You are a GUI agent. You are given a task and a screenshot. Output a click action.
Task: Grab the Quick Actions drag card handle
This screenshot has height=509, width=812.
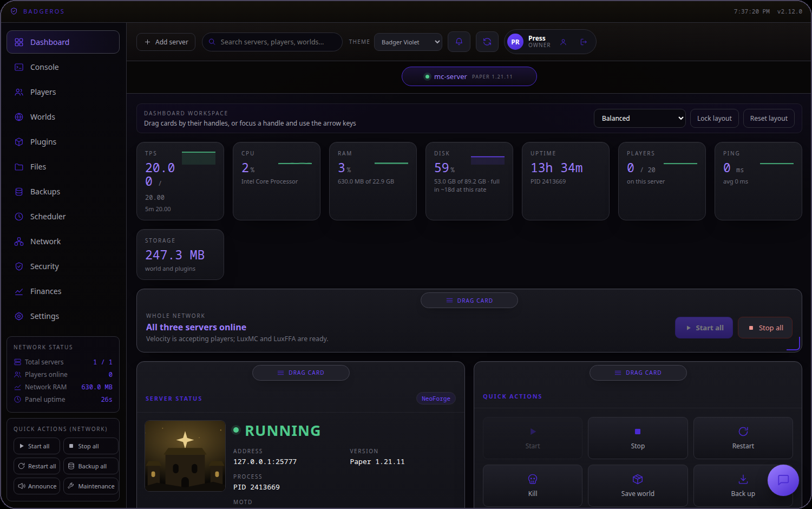tap(638, 373)
